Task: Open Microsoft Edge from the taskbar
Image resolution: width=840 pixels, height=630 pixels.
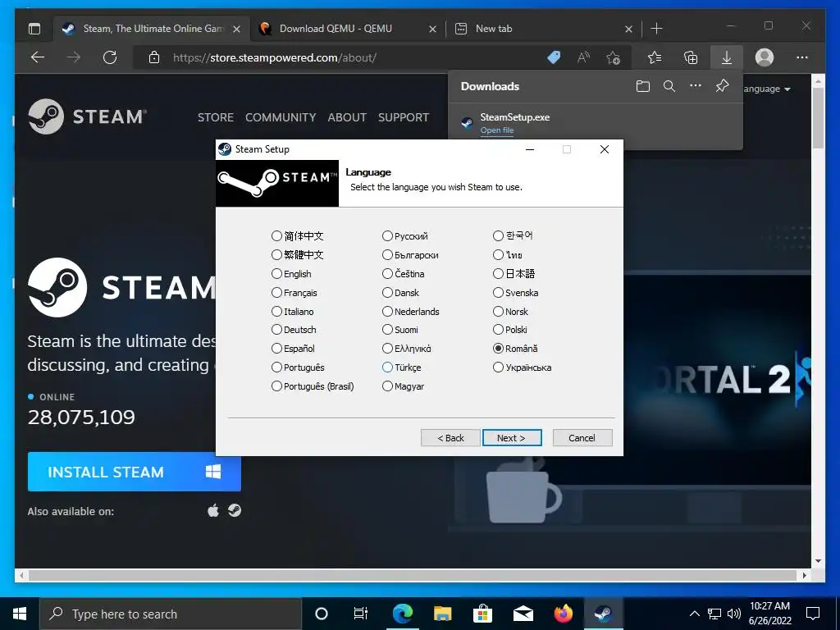Action: click(x=402, y=614)
